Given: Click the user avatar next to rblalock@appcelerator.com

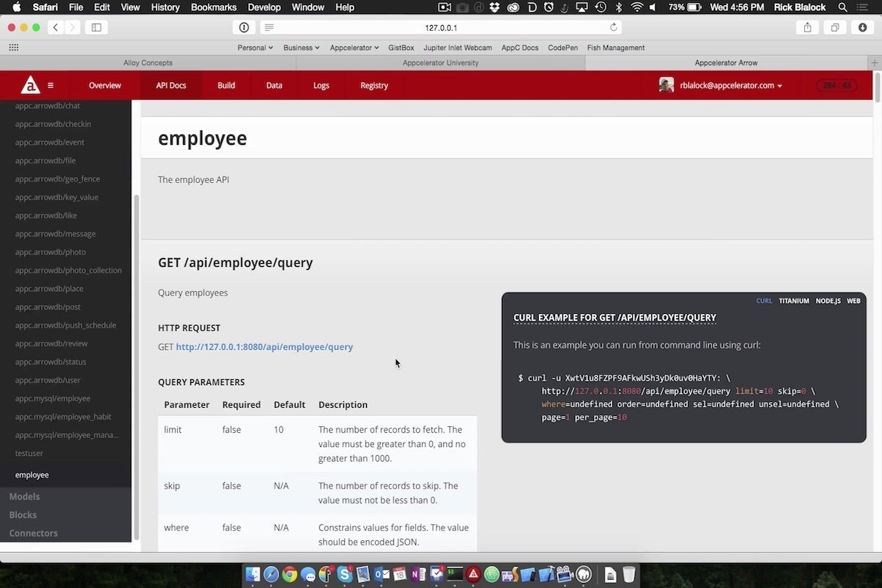Looking at the screenshot, I should 666,85.
